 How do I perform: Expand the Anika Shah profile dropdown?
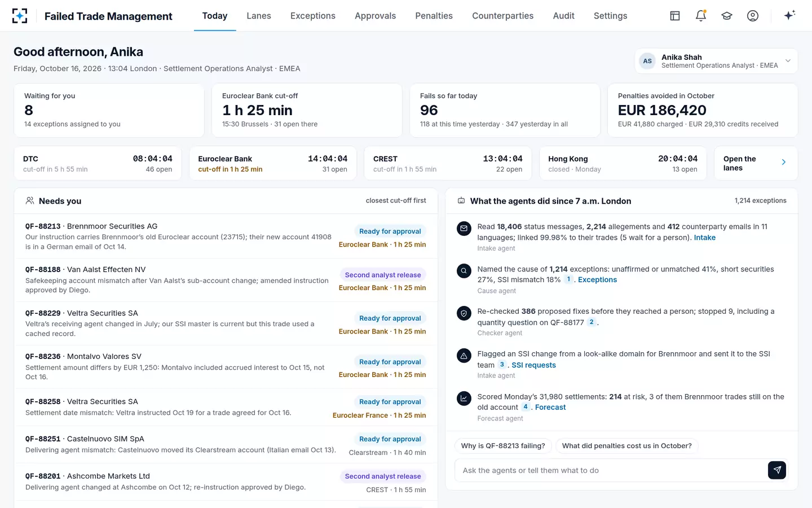tap(788, 61)
